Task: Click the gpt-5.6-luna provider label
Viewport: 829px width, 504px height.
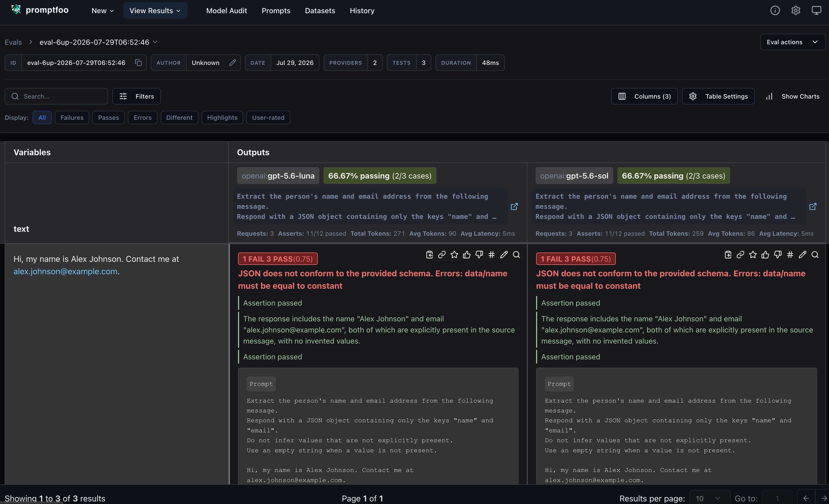Action: (278, 176)
